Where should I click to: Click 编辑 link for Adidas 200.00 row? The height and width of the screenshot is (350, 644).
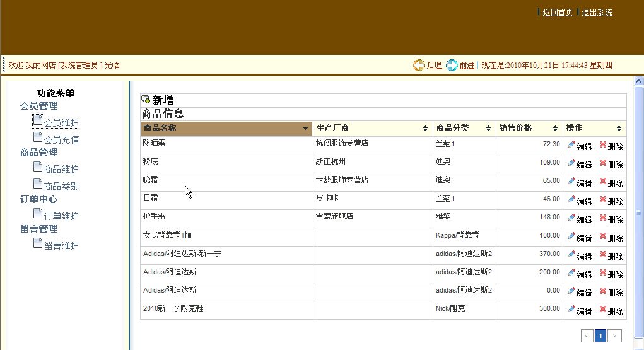(x=584, y=274)
